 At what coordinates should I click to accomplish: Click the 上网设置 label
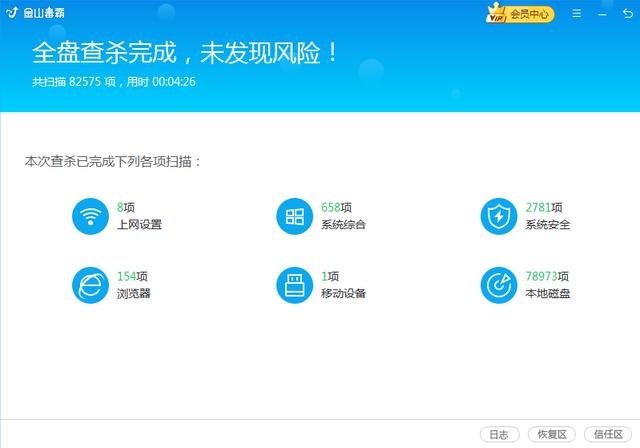tap(140, 224)
